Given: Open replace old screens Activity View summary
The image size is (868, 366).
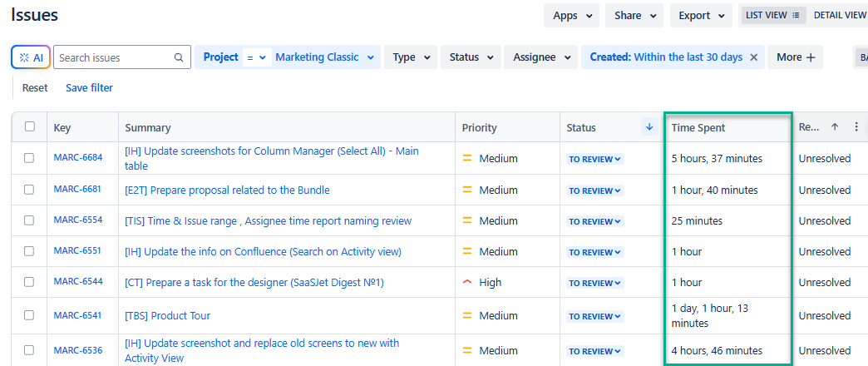Looking at the screenshot, I should coord(262,350).
